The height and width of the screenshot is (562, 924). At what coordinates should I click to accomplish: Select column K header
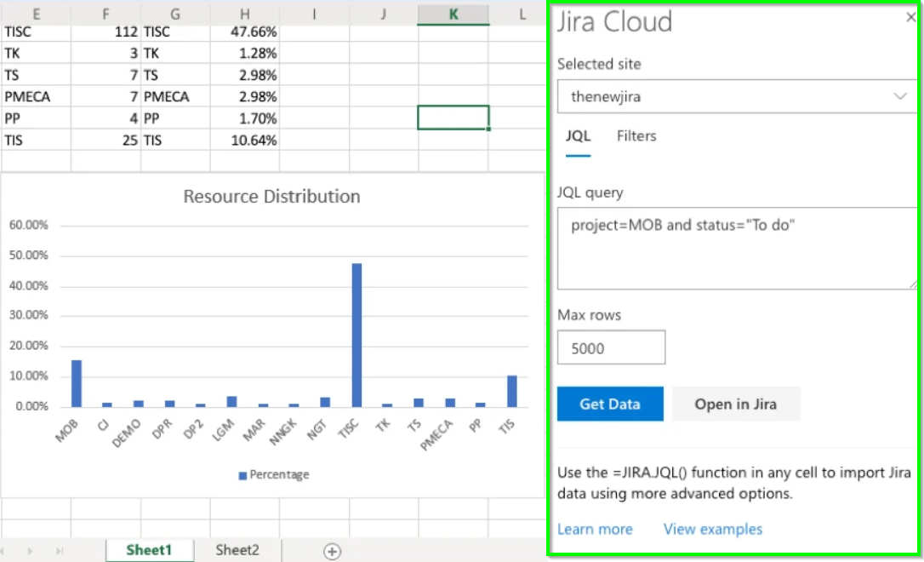453,14
